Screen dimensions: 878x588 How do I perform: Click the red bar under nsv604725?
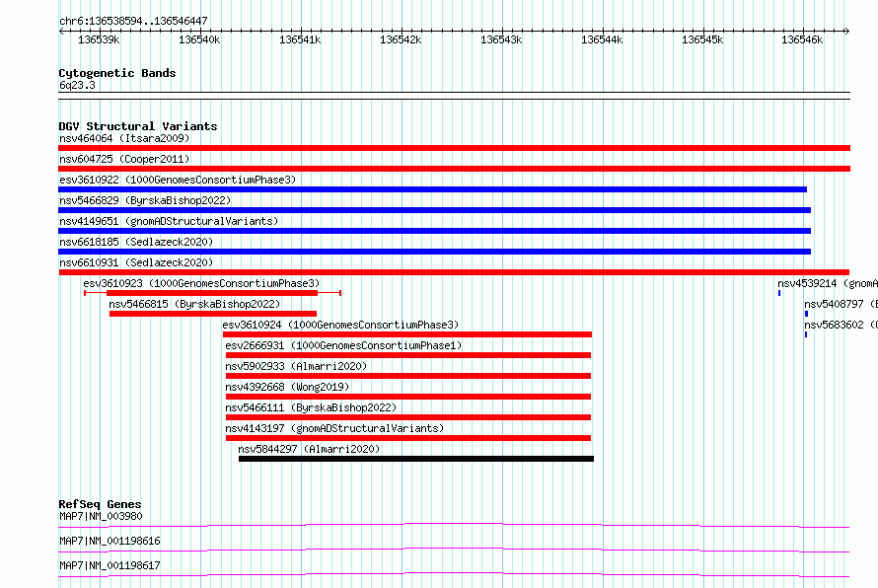(x=454, y=169)
